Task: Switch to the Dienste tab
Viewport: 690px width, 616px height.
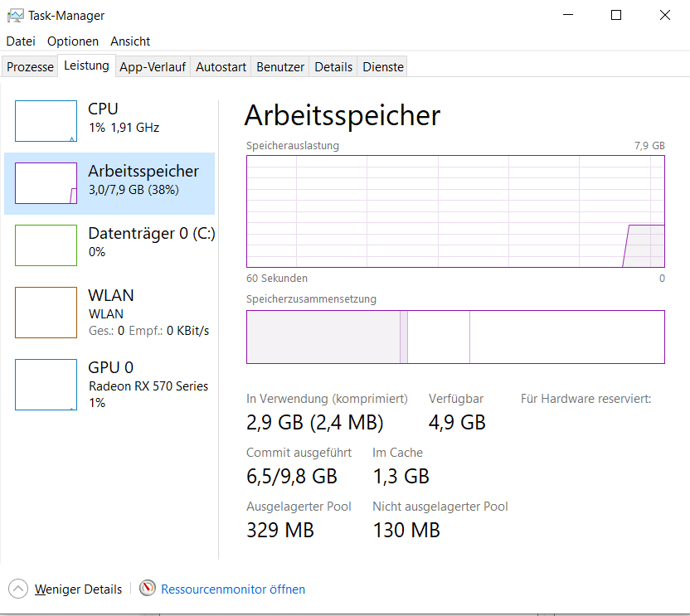Action: (x=383, y=67)
